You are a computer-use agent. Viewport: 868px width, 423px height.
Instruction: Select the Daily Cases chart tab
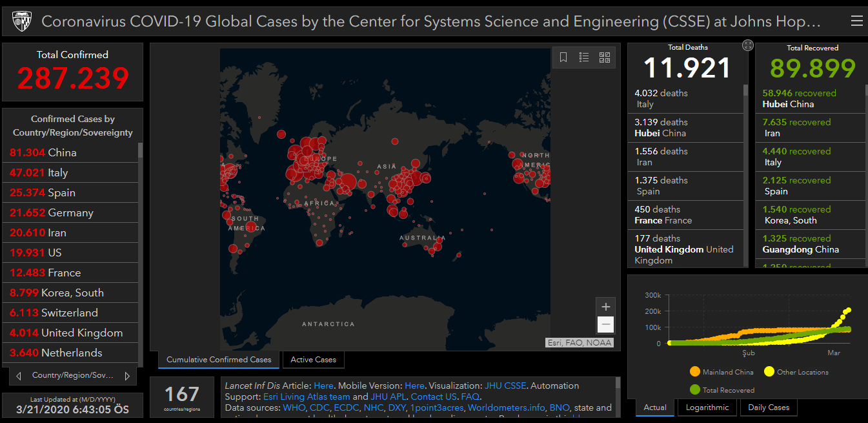tap(769, 408)
